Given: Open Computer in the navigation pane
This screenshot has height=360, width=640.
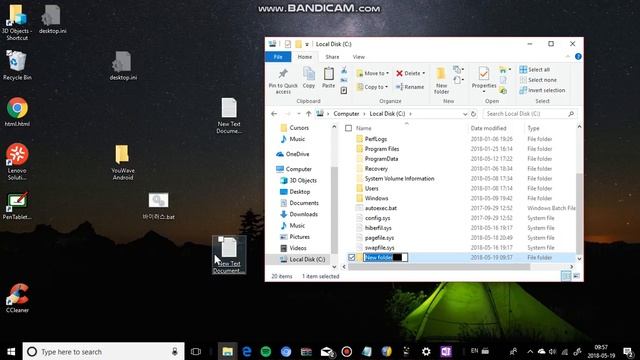Looking at the screenshot, I should 298,169.
